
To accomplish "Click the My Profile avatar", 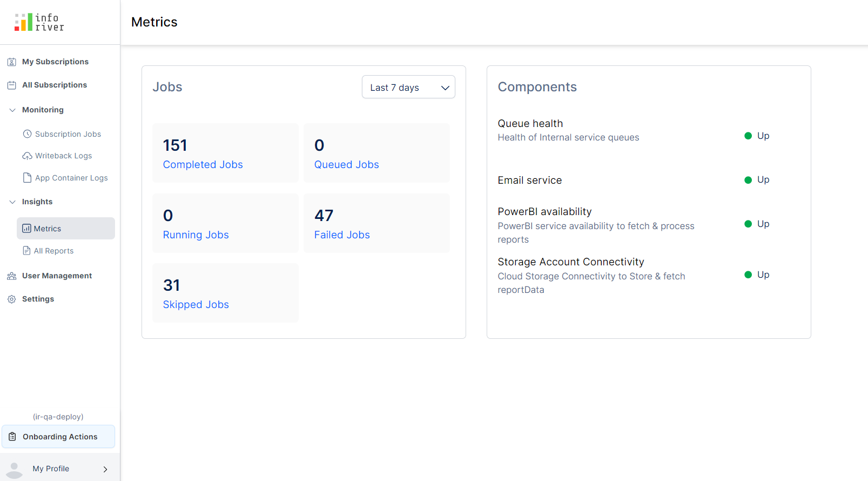I will [14, 469].
